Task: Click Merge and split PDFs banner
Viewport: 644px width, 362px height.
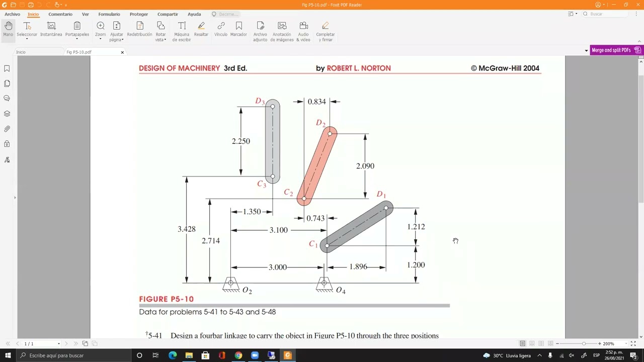Action: coord(616,50)
